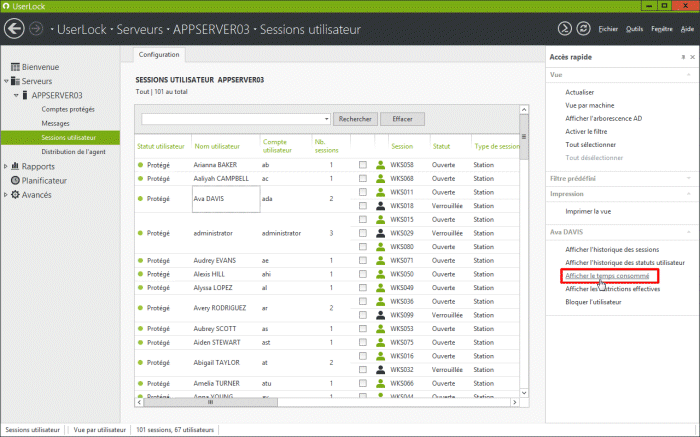Click the green user icon for WKS058
The width and height of the screenshot is (700, 437).
pyautogui.click(x=380, y=165)
